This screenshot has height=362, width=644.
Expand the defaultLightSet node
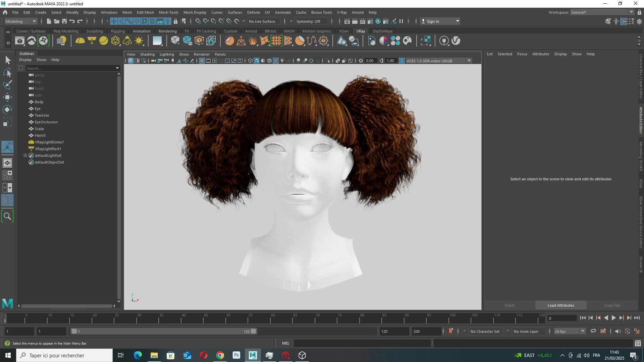(x=25, y=156)
